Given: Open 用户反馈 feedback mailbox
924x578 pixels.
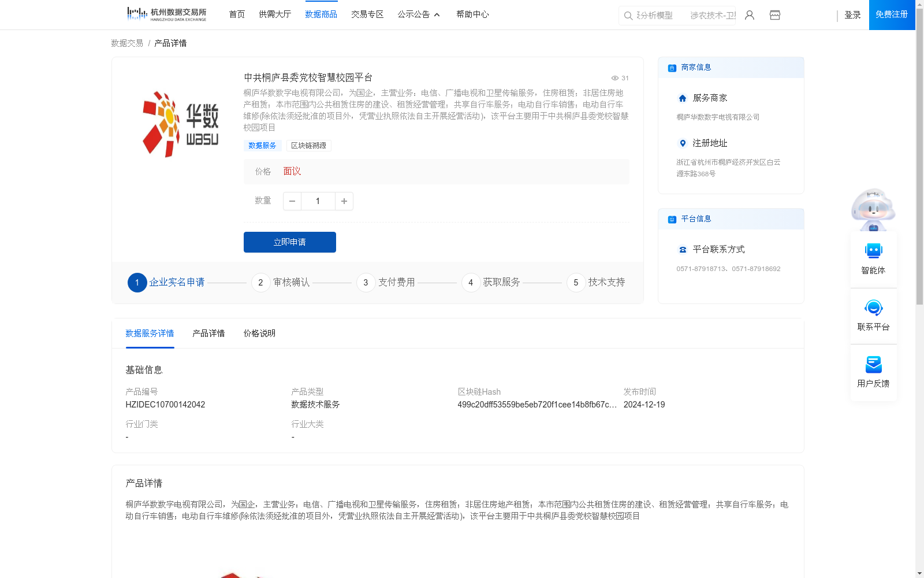Looking at the screenshot, I should 873,372.
